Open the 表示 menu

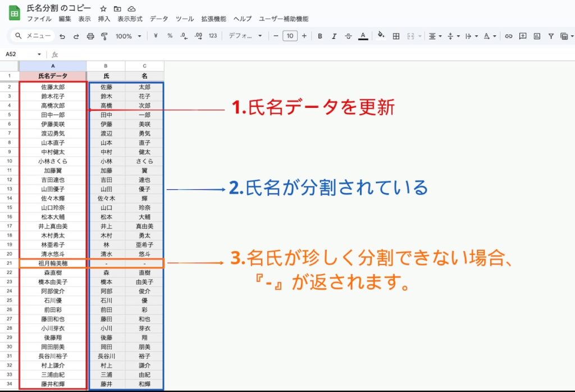(84, 19)
